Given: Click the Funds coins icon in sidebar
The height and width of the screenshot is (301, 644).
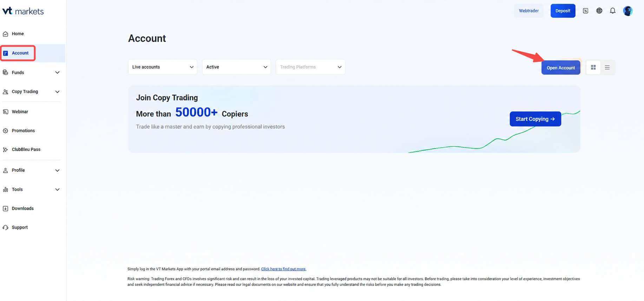Looking at the screenshot, I should 6,73.
